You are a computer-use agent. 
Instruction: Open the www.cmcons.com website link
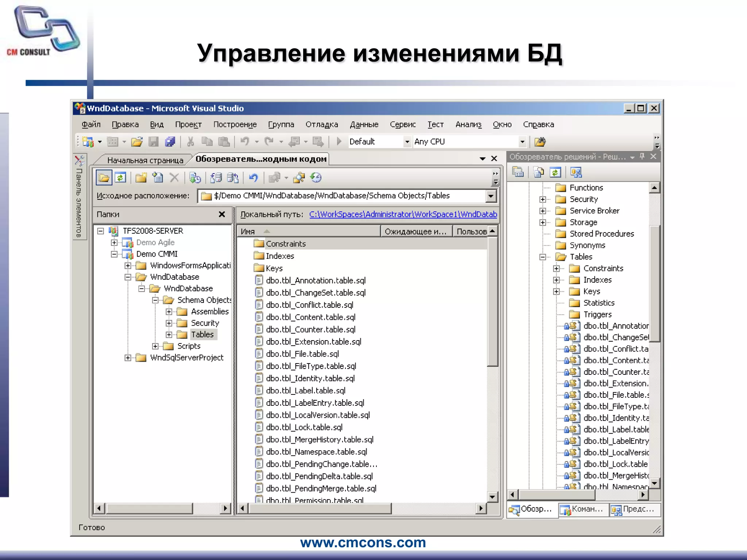pos(363,542)
